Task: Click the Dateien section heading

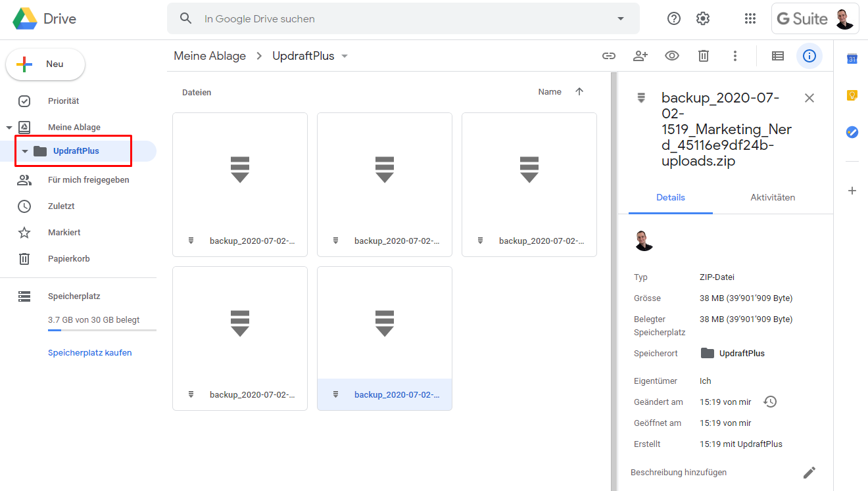Action: coord(197,93)
